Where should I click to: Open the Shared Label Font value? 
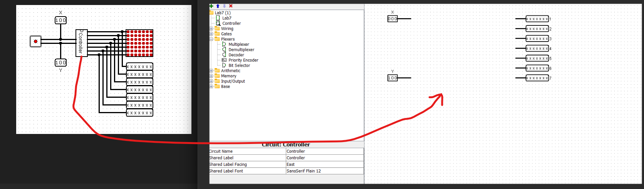325,171
